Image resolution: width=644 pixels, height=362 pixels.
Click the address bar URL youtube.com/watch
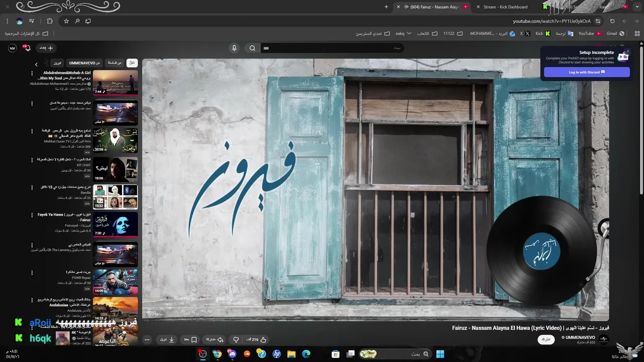[x=551, y=21]
